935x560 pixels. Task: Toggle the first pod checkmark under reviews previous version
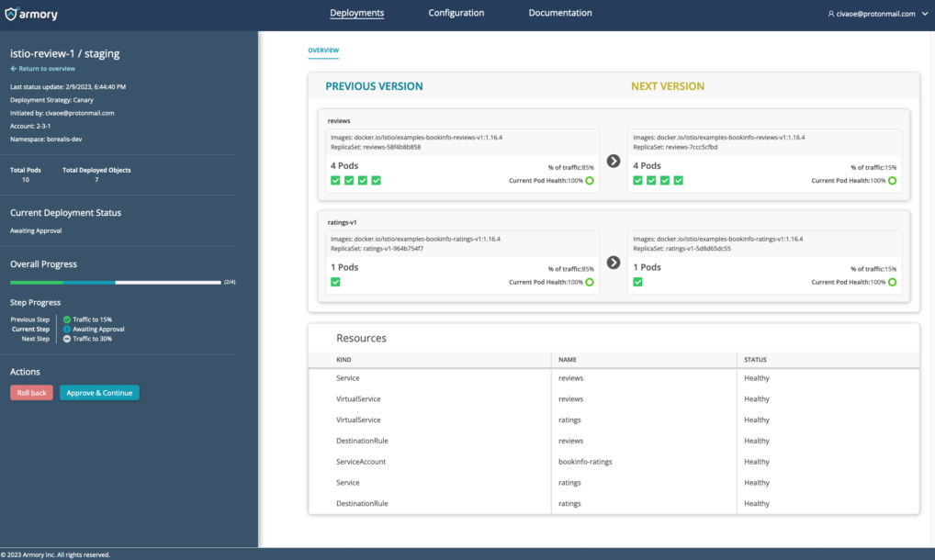pyautogui.click(x=336, y=180)
